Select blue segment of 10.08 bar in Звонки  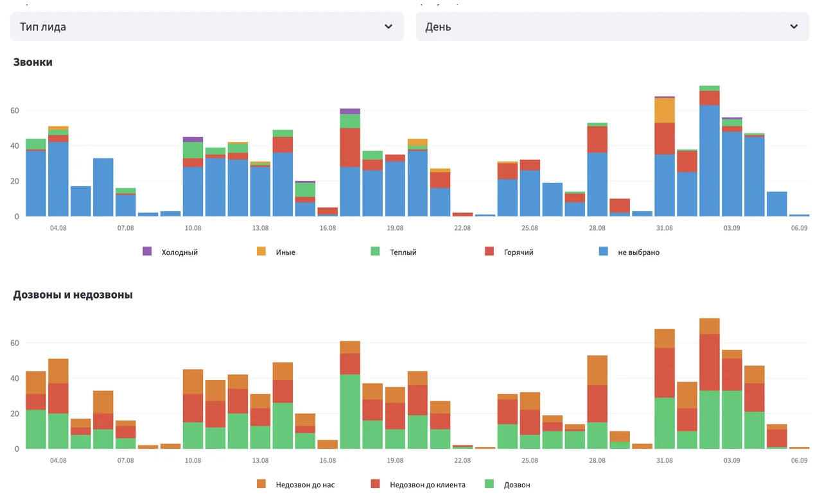(x=193, y=191)
